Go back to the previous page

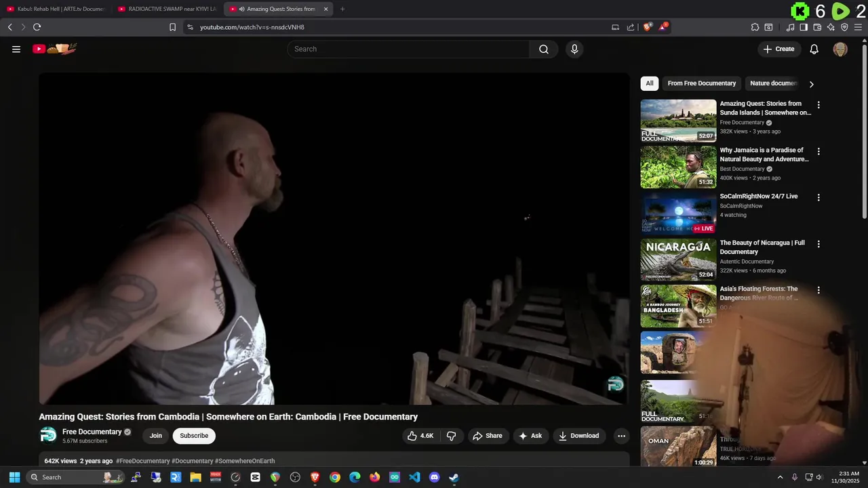coord(9,27)
